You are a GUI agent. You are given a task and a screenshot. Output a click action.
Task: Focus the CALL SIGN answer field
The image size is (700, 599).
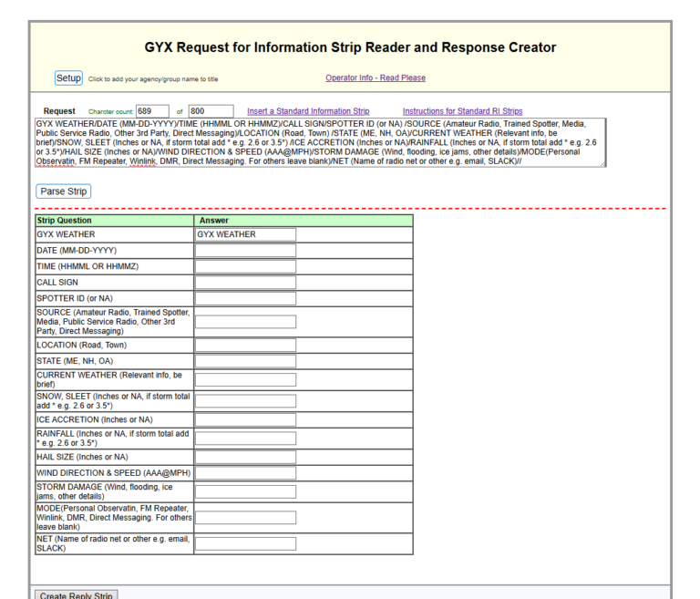tap(245, 283)
